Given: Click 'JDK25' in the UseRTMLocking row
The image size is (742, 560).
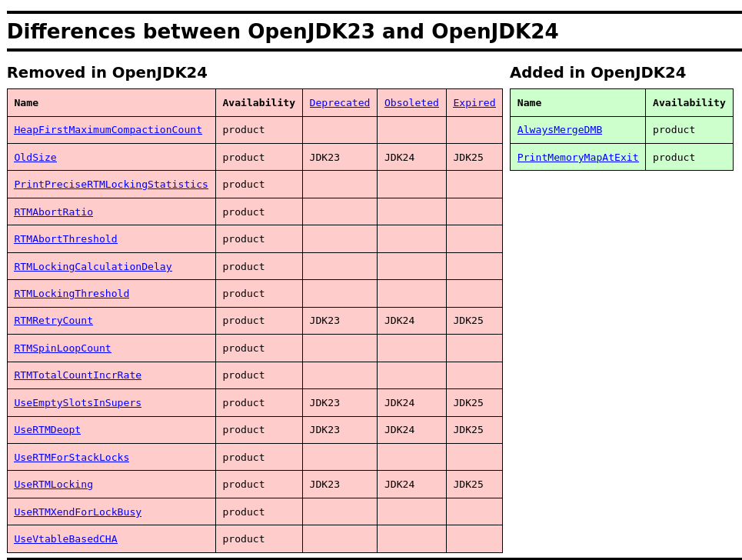Looking at the screenshot, I should pos(468,485).
